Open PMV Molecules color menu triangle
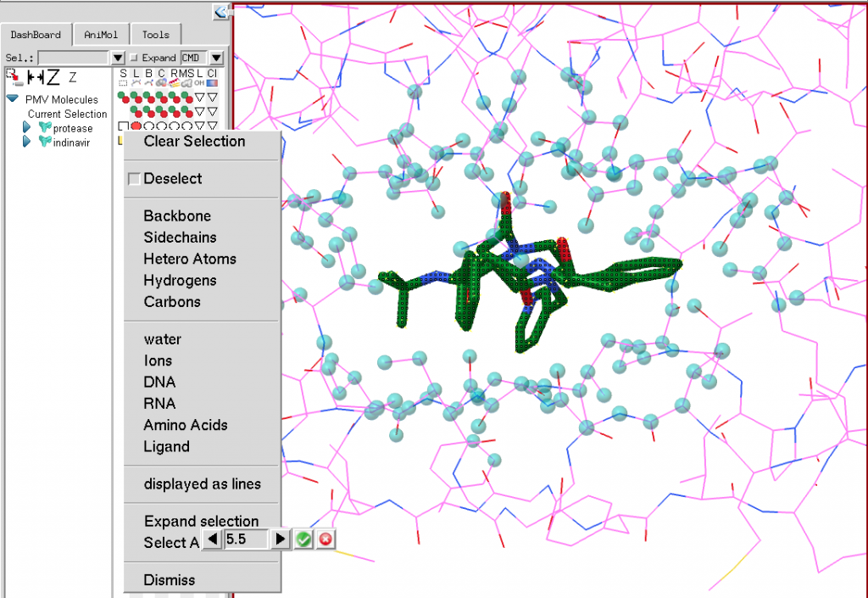Screen dimensions: 868x598 tap(212, 98)
